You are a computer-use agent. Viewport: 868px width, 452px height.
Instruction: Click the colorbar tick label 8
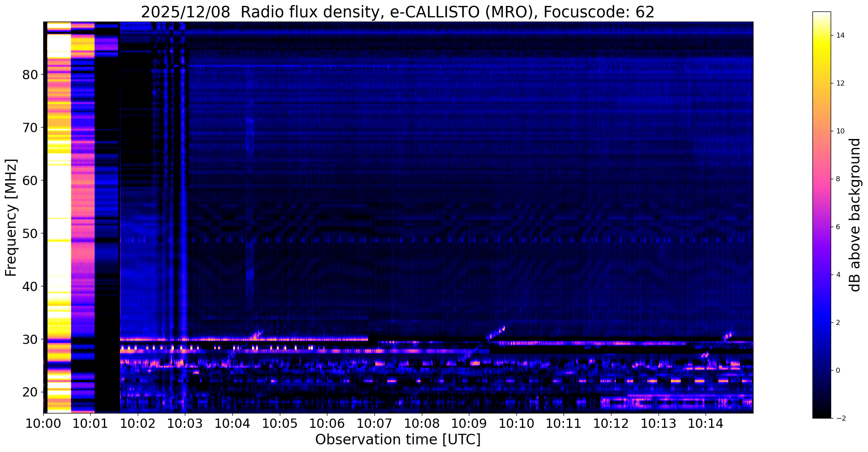click(838, 179)
